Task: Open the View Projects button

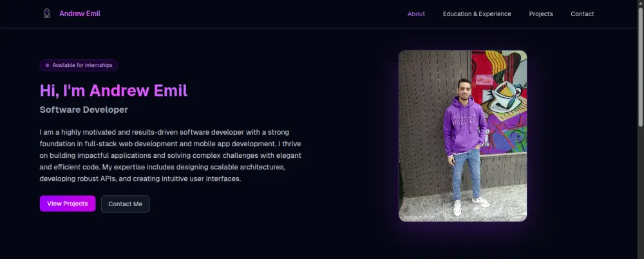Action: [x=68, y=204]
